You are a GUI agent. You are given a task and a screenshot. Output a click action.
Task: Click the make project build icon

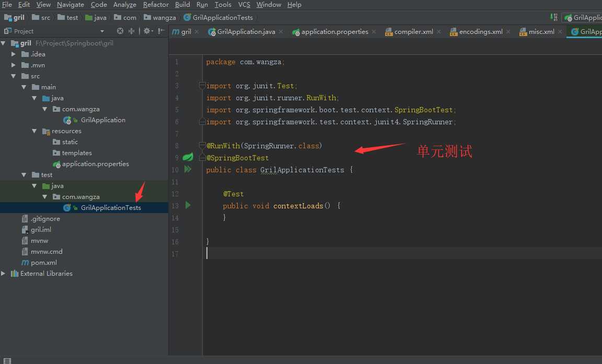coord(554,17)
